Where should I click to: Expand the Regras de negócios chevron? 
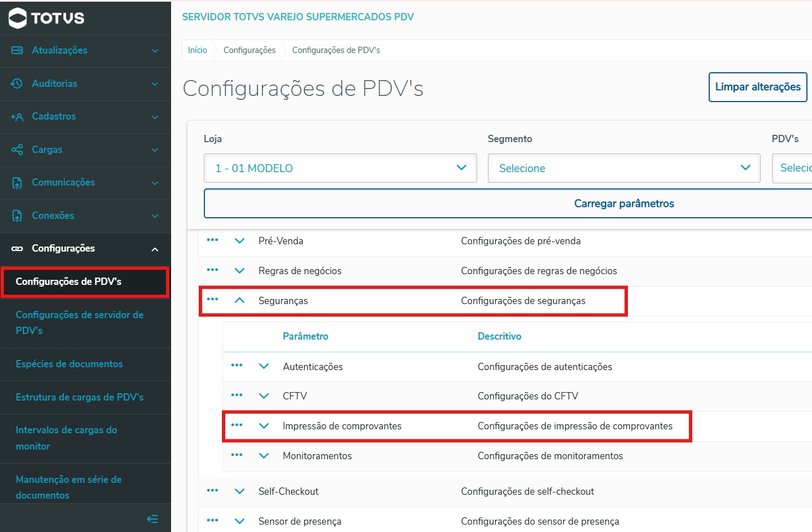point(239,271)
